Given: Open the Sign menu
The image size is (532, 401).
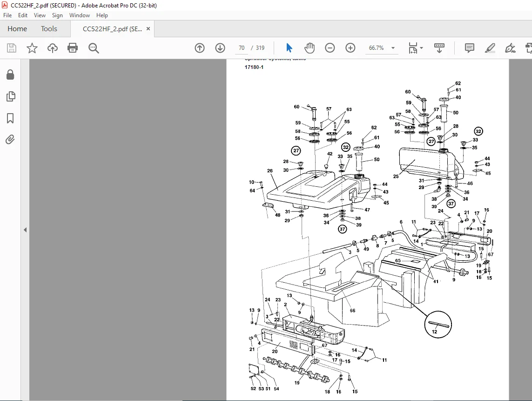Looking at the screenshot, I should click(x=57, y=15).
